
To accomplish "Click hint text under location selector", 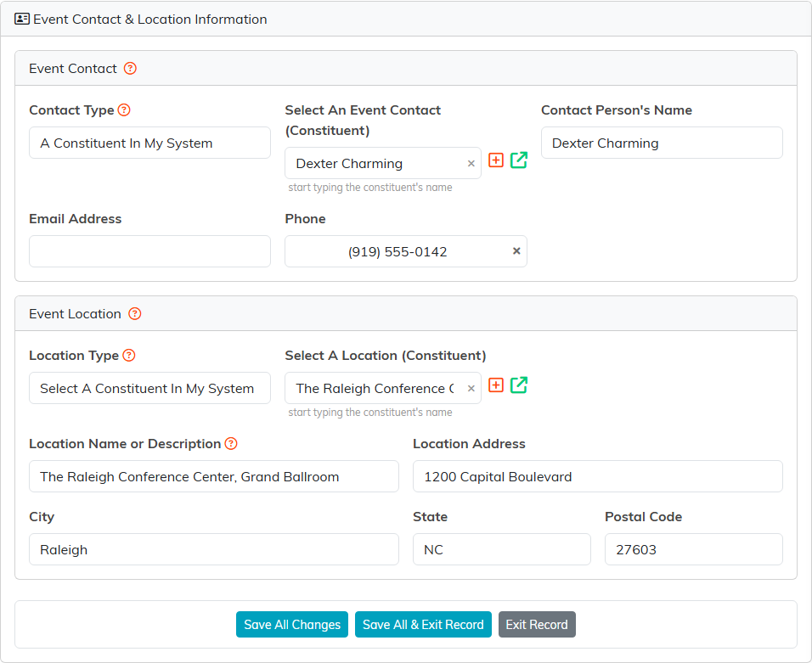I will point(370,413).
